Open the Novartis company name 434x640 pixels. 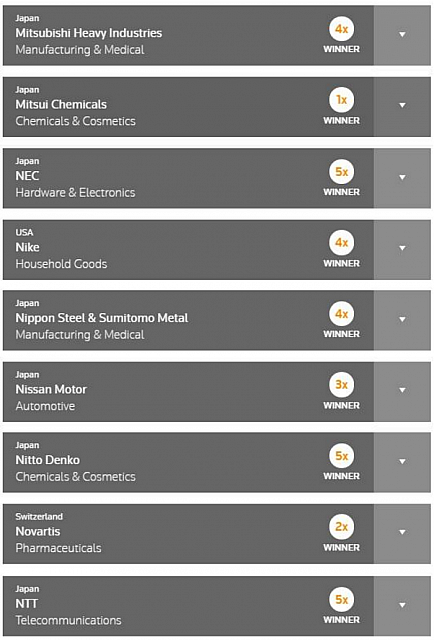(38, 531)
